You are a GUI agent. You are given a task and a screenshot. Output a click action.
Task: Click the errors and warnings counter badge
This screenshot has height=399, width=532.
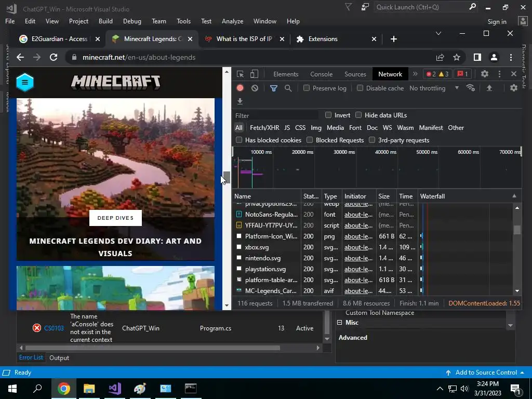[x=437, y=74]
